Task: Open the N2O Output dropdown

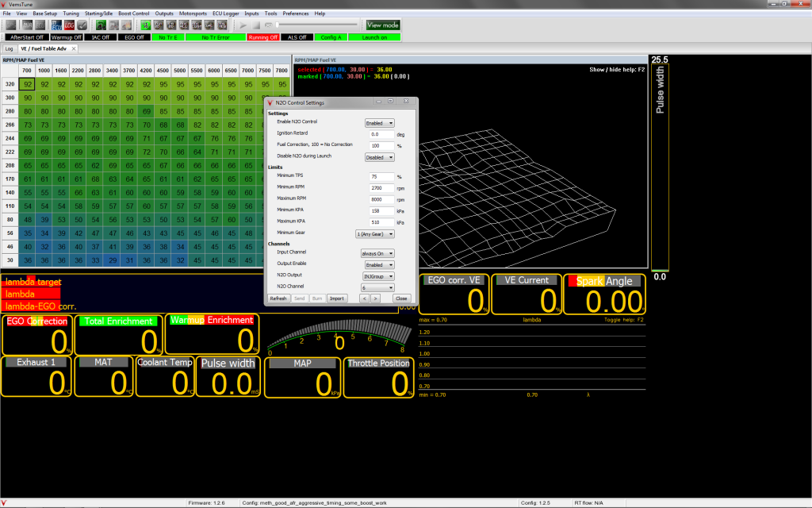Action: pyautogui.click(x=378, y=275)
